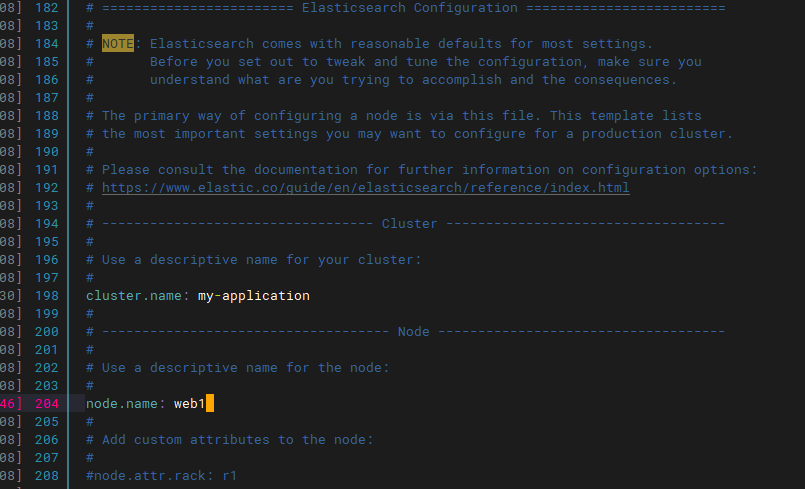The height and width of the screenshot is (489, 805).
Task: Click the 'Node' section divider comment
Action: pos(406,331)
